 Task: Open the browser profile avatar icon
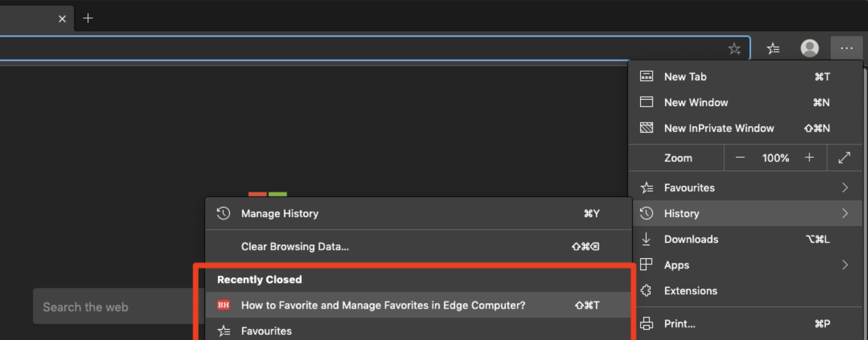(x=809, y=48)
